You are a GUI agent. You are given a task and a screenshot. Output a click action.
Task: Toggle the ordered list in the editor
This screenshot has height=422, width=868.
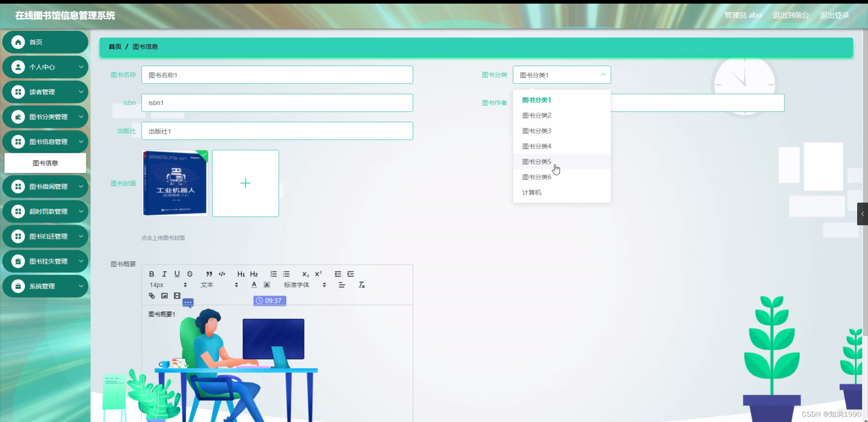click(x=273, y=274)
